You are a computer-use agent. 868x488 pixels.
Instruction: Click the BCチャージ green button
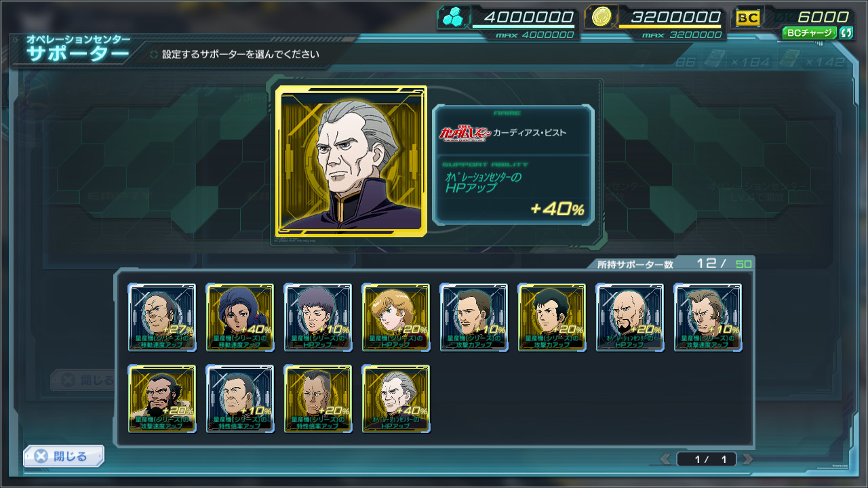pyautogui.click(x=810, y=33)
